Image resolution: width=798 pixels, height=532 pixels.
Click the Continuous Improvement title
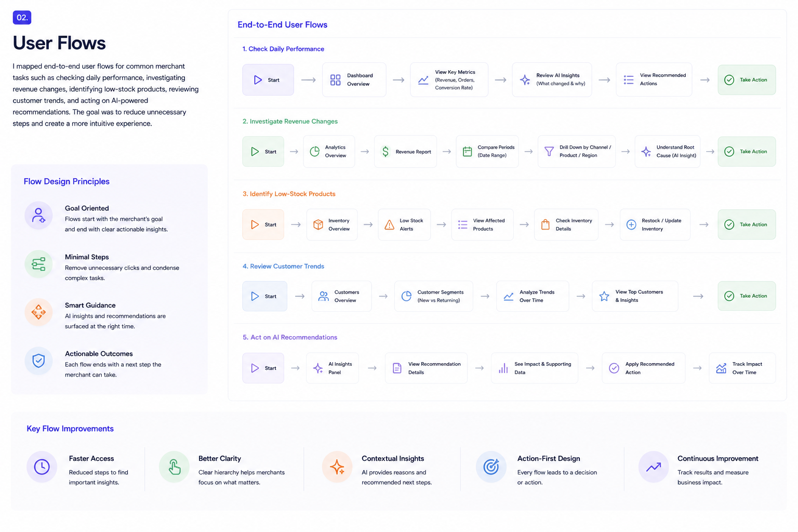tap(718, 459)
